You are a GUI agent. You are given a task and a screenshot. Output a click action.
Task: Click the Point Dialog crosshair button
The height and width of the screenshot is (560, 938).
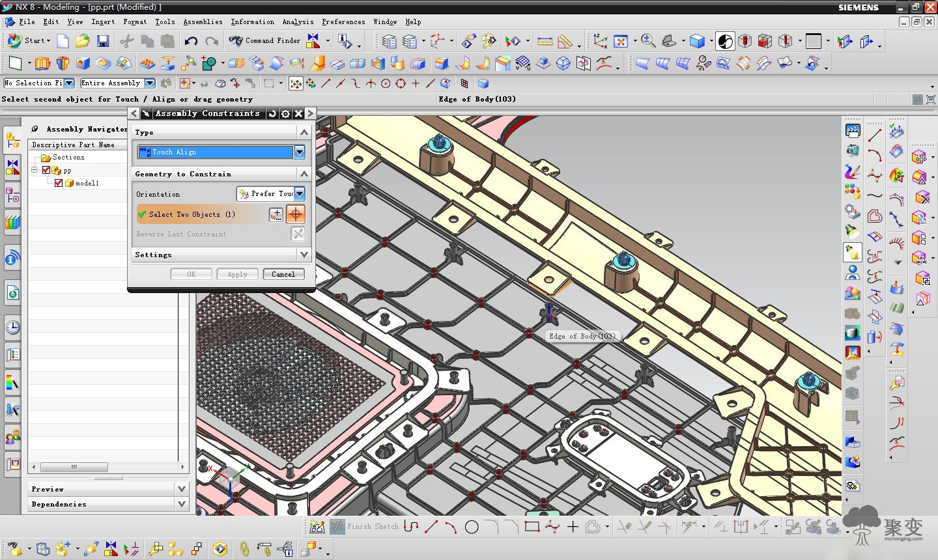tap(296, 214)
